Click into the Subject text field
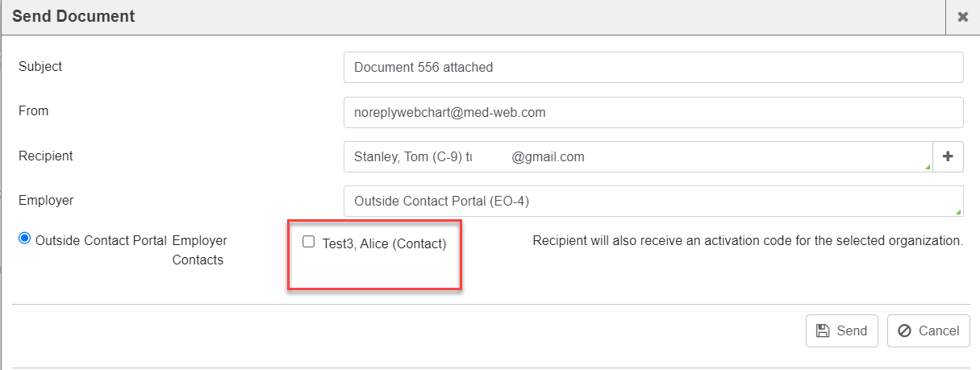The image size is (980, 370). [653, 68]
